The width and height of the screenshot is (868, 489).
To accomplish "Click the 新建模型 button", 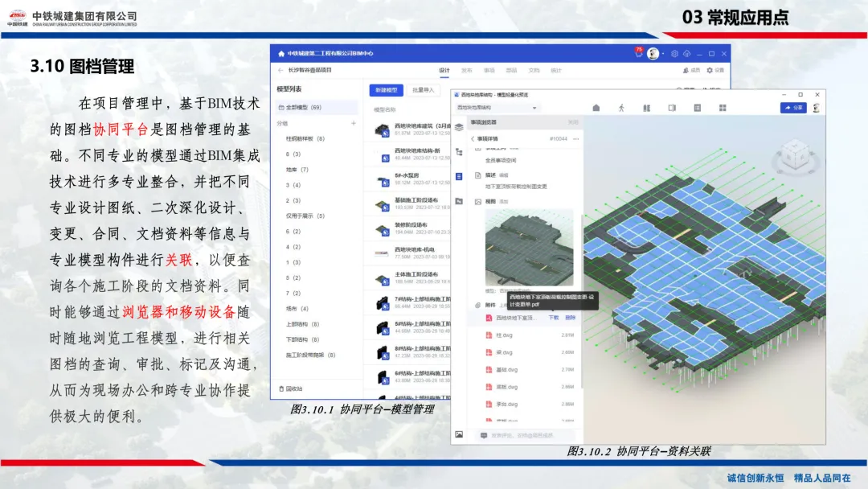I will pyautogui.click(x=387, y=90).
